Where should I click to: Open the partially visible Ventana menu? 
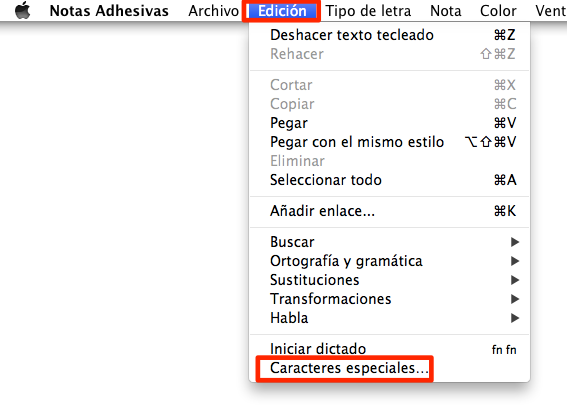click(x=551, y=11)
